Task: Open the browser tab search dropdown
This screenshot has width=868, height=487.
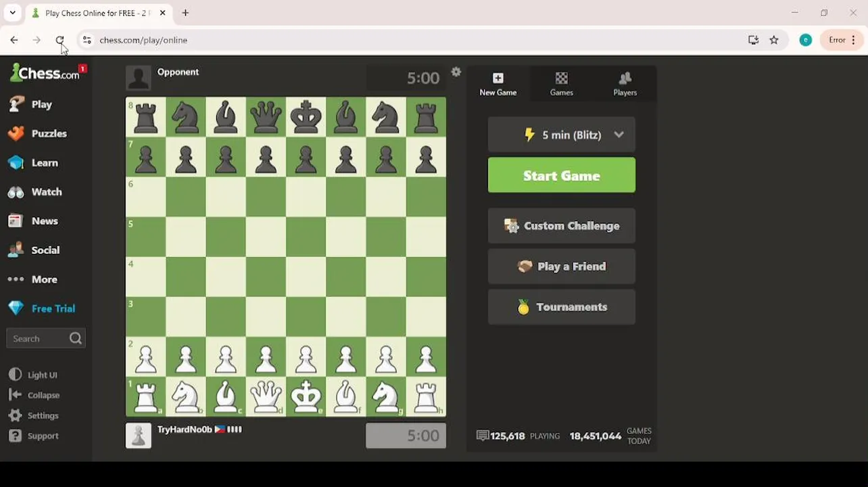Action: point(12,13)
